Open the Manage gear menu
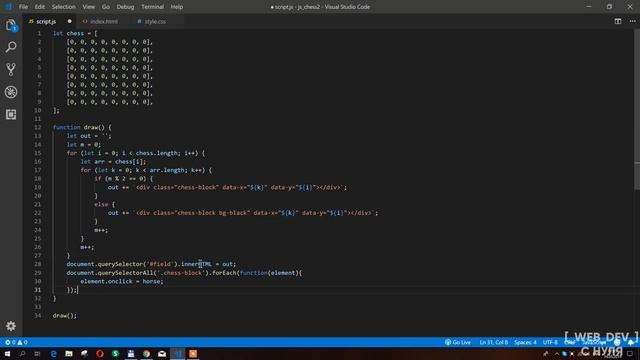 11,326
